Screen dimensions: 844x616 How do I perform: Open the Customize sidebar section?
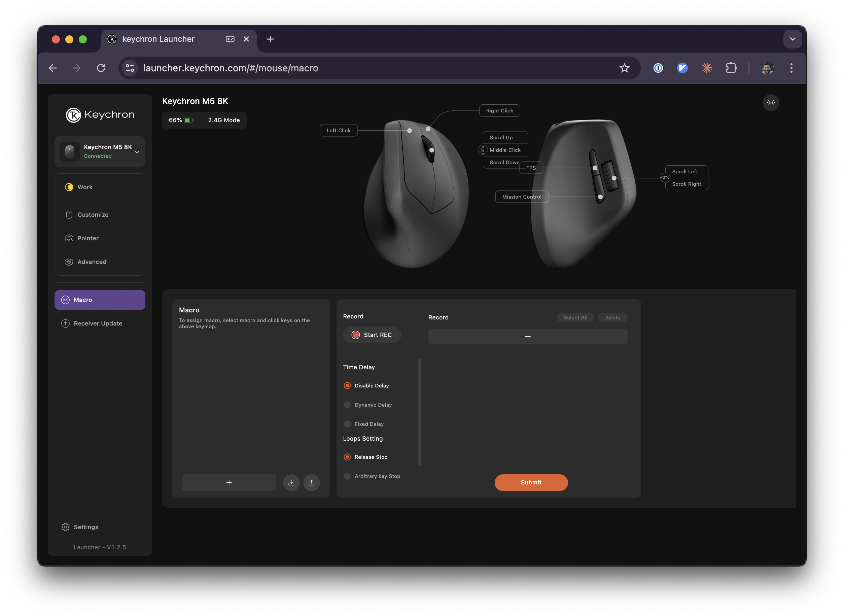point(93,215)
